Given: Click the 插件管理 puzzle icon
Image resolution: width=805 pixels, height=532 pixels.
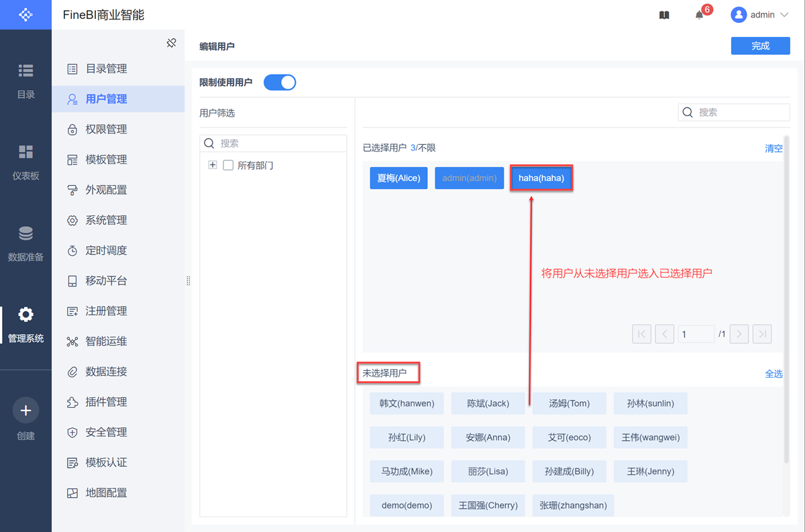Looking at the screenshot, I should (72, 403).
